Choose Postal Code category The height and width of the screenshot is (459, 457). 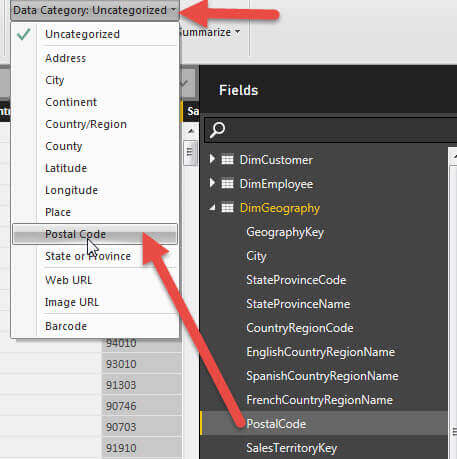[95, 234]
